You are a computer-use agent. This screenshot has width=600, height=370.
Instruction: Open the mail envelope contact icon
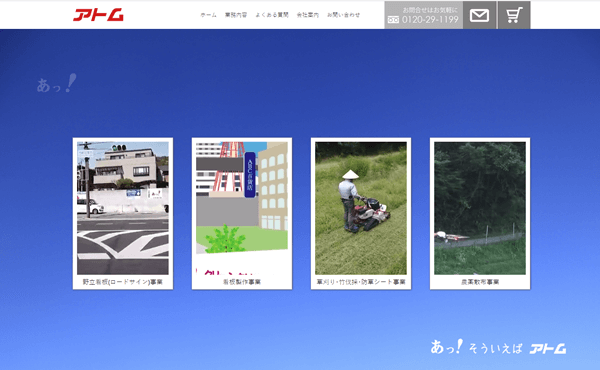point(479,15)
